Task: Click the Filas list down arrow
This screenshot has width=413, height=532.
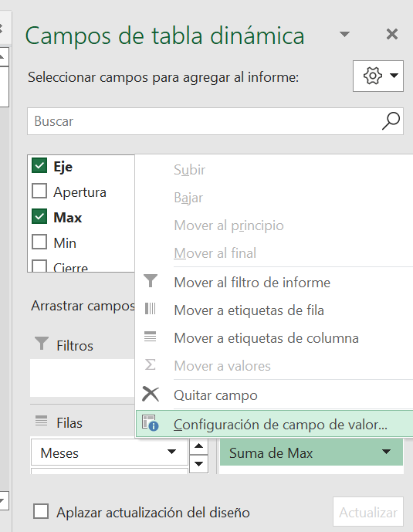Action: tap(198, 463)
